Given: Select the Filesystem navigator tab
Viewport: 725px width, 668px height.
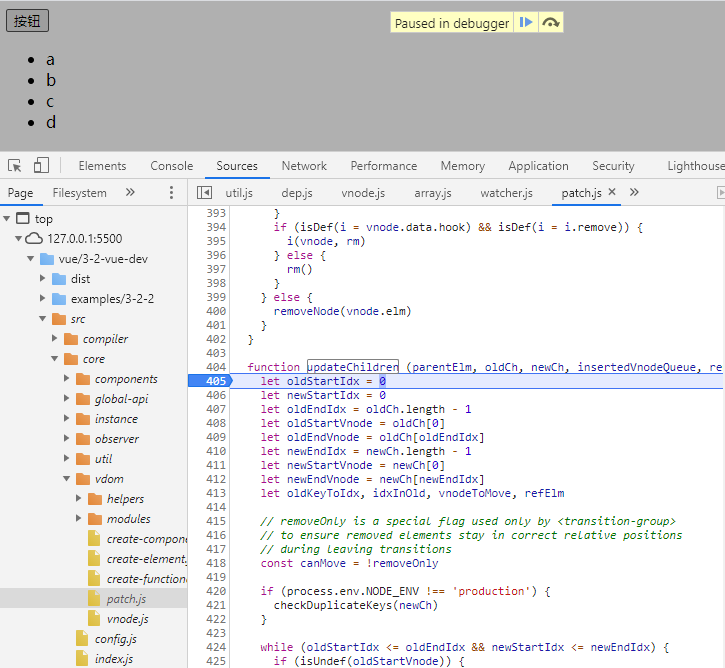Looking at the screenshot, I should (x=80, y=193).
